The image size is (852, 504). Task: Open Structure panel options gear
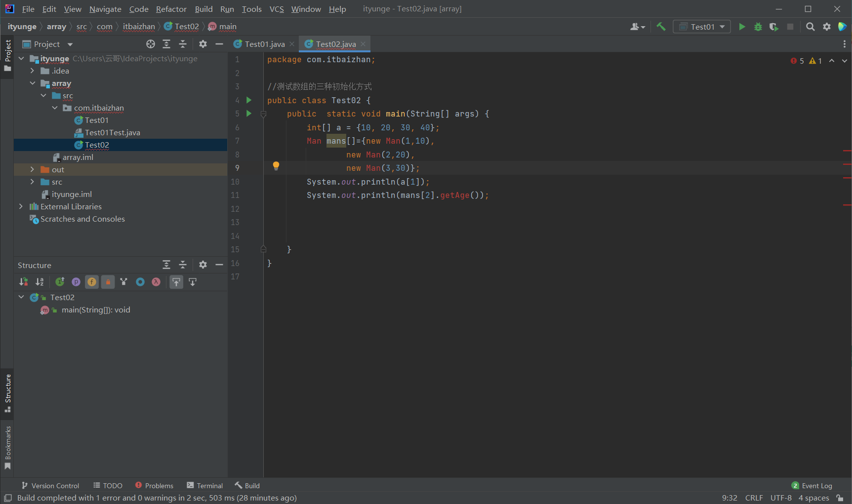203,265
